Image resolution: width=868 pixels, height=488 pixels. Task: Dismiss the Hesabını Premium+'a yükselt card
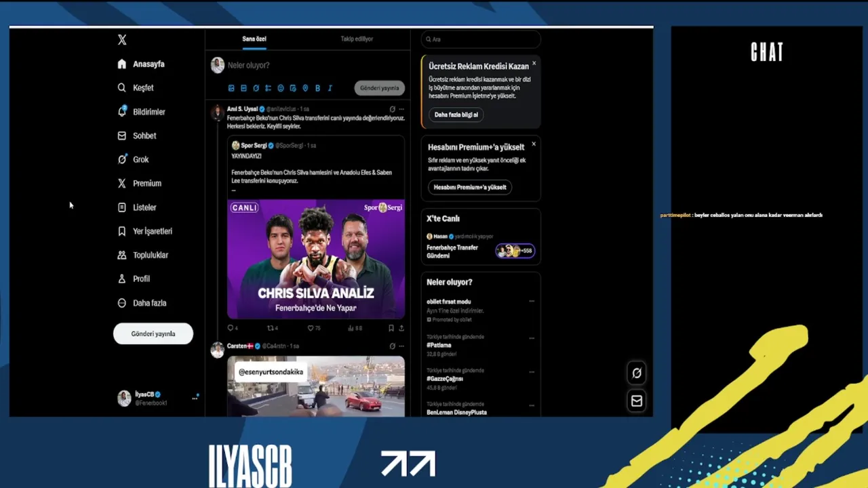(534, 144)
